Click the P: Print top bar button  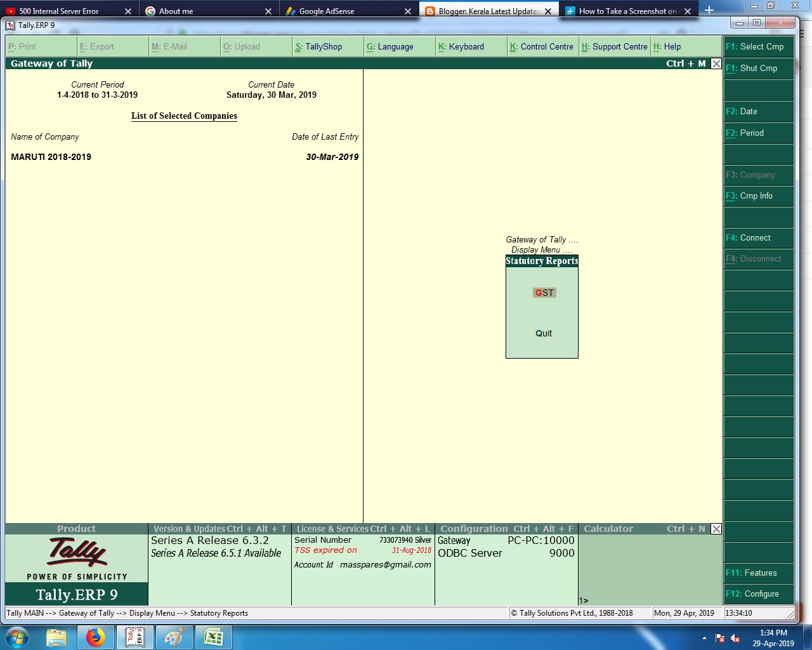(41, 47)
